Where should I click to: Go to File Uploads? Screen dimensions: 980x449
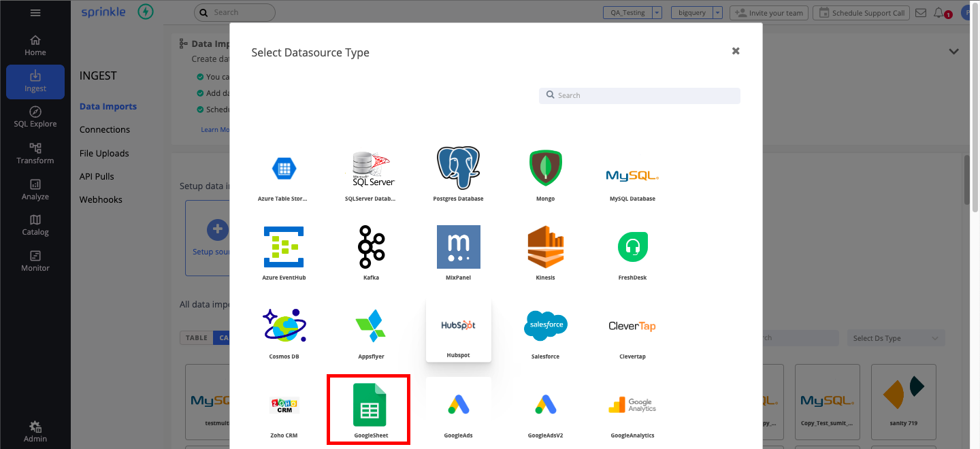click(104, 153)
